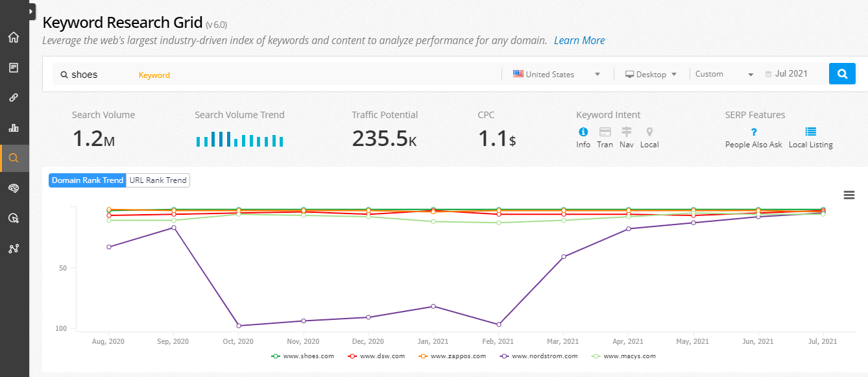
Task: Click the brain icon in sidebar
Action: (x=14, y=188)
